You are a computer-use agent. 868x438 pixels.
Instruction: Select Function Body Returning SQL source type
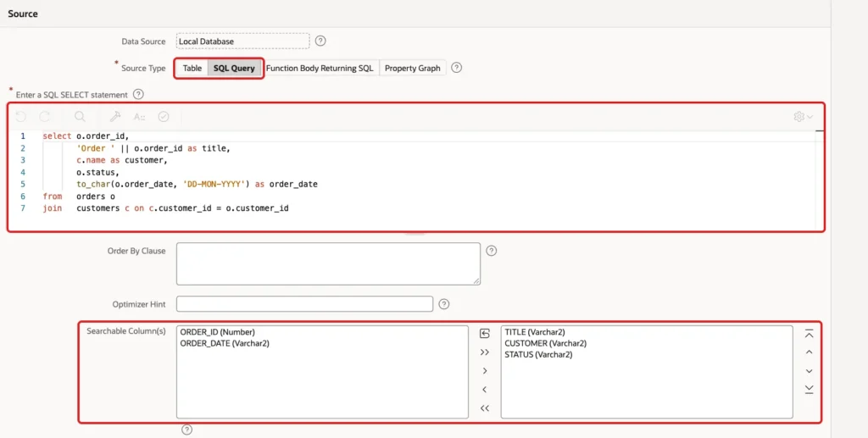(320, 68)
